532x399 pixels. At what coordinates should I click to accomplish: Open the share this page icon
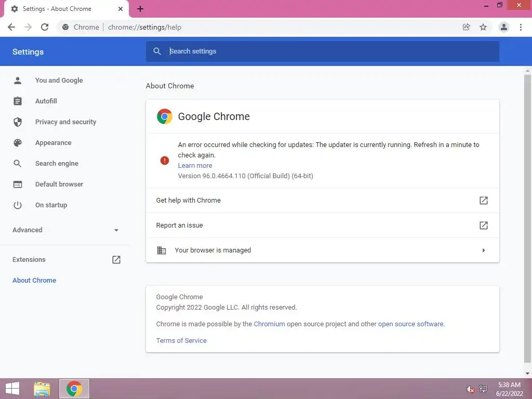[467, 27]
